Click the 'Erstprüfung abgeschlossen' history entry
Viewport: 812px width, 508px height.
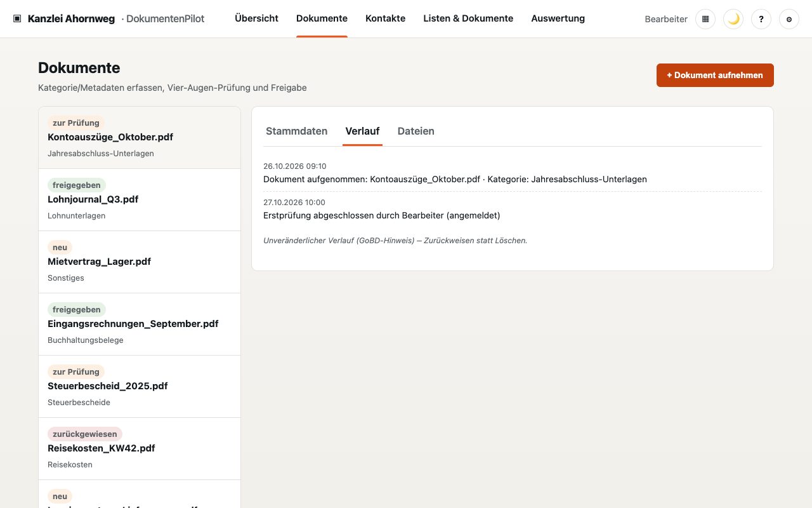click(x=382, y=216)
